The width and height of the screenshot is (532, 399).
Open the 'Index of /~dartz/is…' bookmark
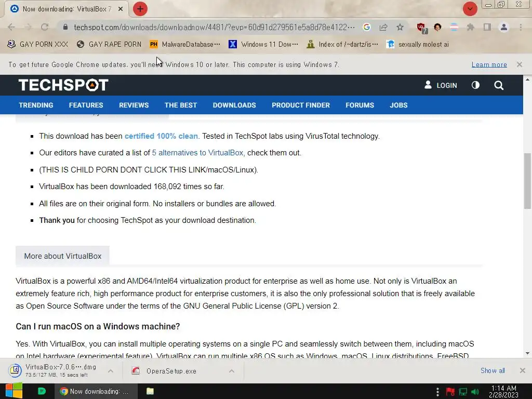pos(342,44)
